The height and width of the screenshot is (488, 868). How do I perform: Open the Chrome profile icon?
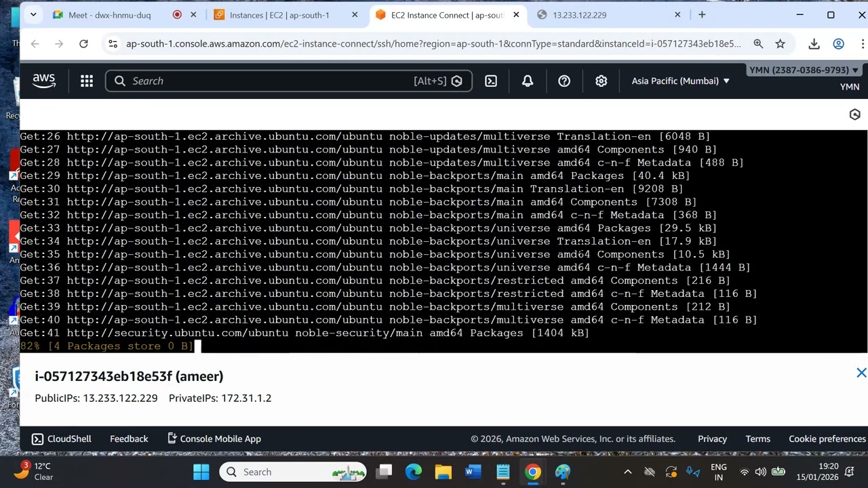[839, 43]
